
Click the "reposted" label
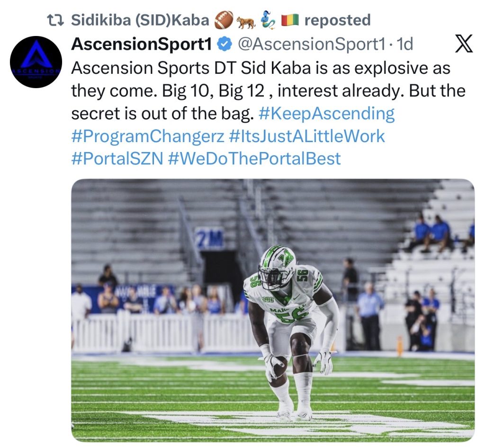coord(337,20)
